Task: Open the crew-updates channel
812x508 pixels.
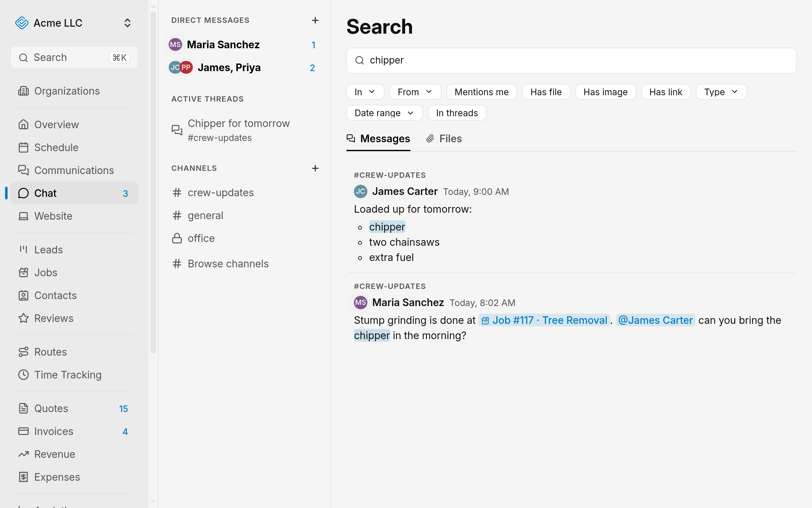Action: pyautogui.click(x=245, y=192)
